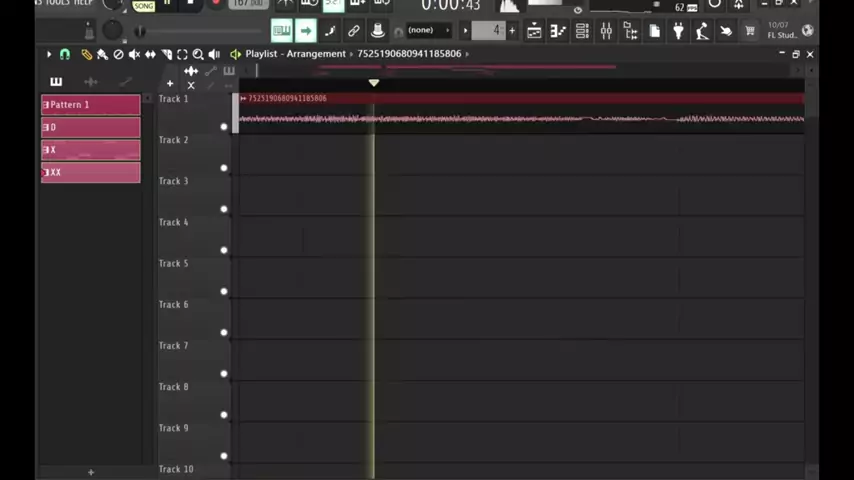
Task: Toggle the mute dot for Track 5
Action: point(224,292)
